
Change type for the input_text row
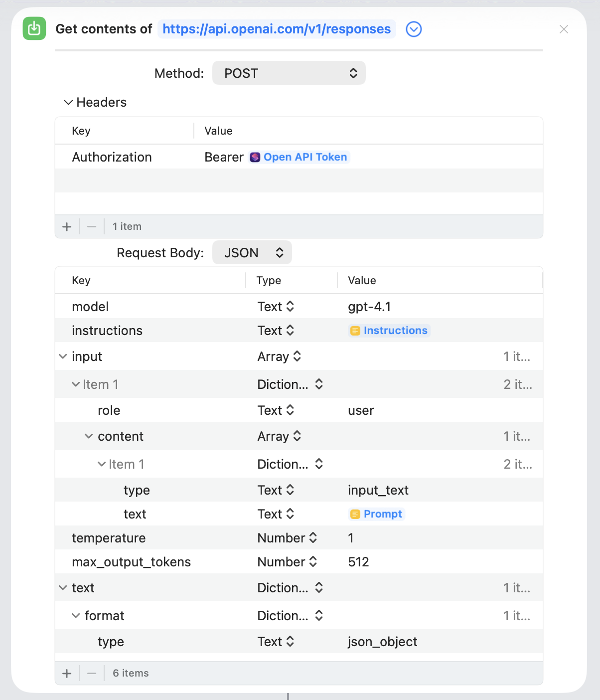point(276,490)
